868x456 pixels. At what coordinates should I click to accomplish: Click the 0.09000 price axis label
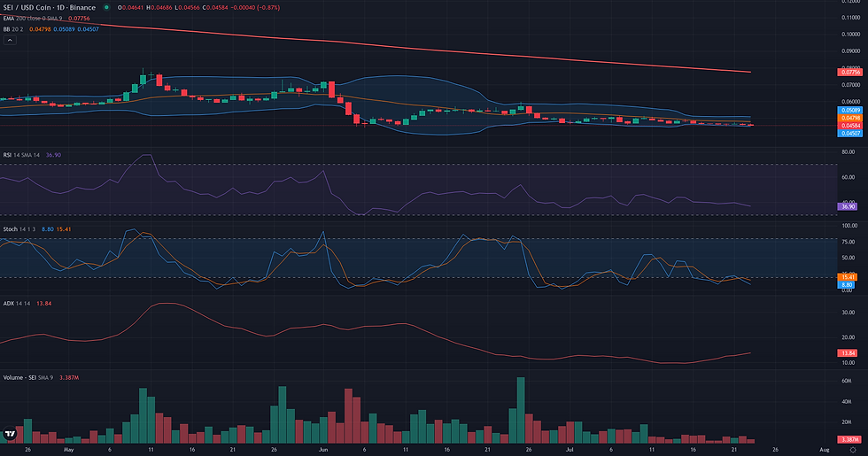click(x=851, y=51)
